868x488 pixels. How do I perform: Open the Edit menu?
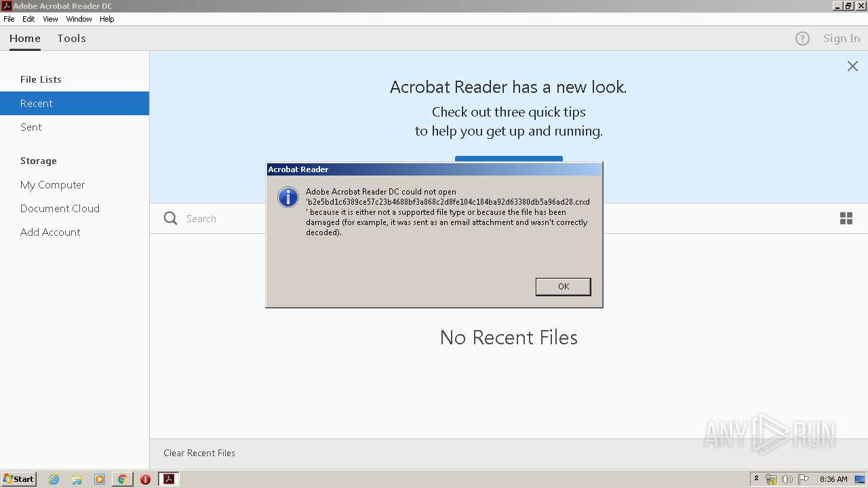[28, 19]
